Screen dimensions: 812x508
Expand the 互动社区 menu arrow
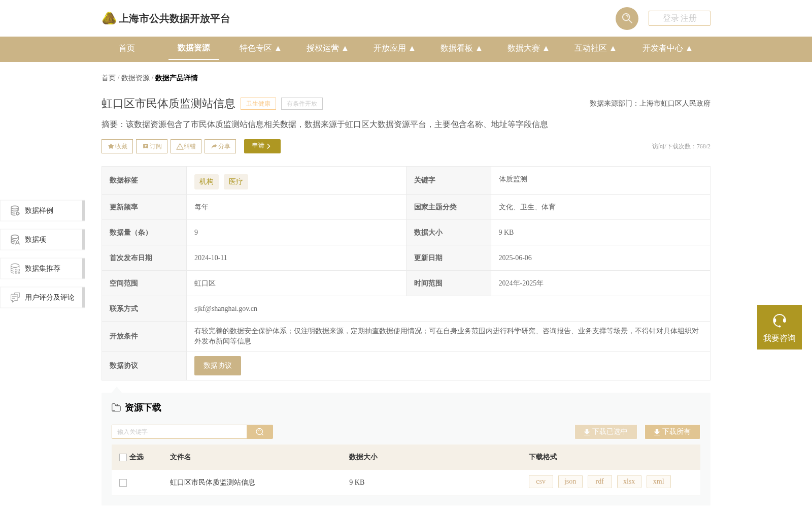(x=613, y=48)
